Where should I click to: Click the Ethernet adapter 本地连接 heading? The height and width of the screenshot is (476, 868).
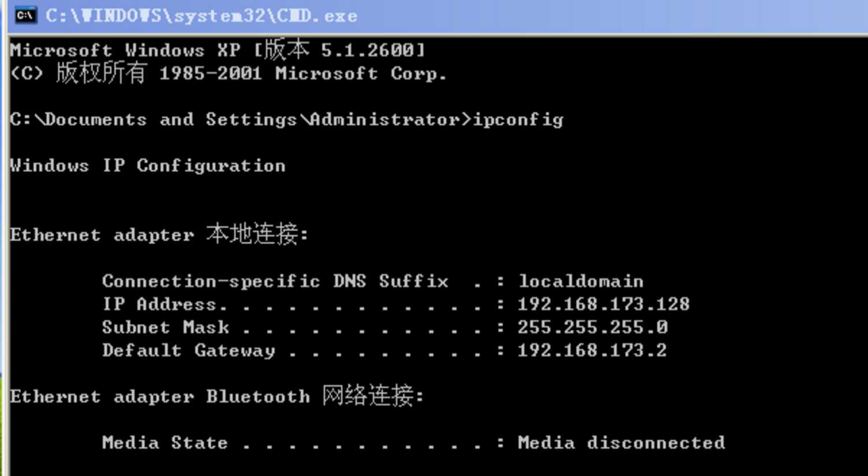[x=159, y=234]
